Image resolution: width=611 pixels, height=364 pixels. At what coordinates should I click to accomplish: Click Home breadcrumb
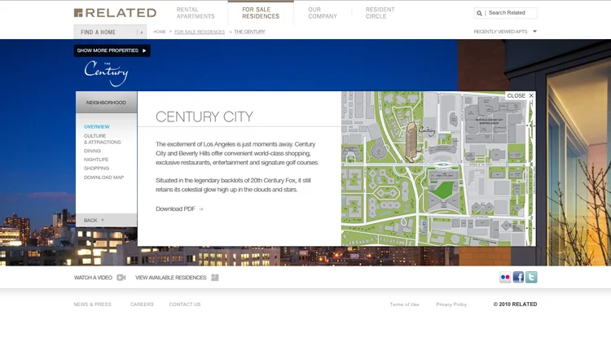(160, 32)
